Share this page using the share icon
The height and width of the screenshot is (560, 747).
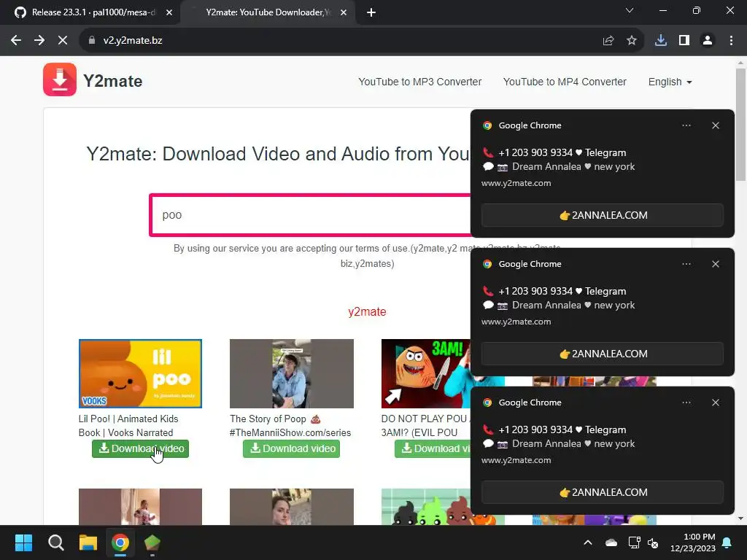click(608, 41)
